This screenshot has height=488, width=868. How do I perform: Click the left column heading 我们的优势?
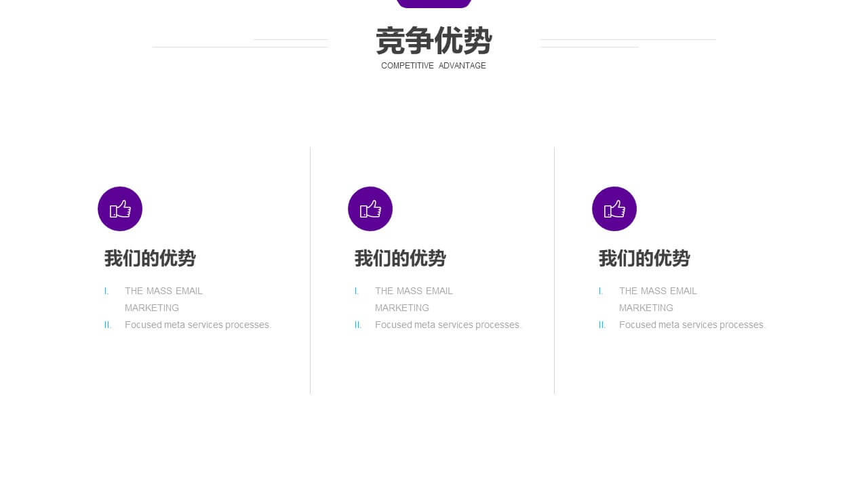click(x=150, y=258)
